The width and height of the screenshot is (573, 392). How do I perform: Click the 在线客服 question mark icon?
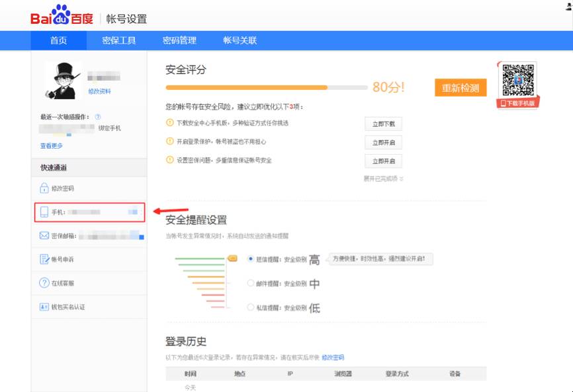coord(44,283)
